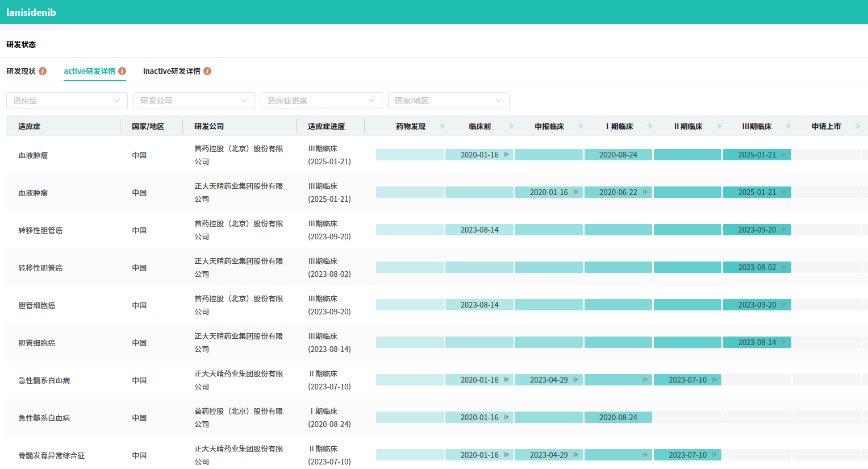Open the 适应症进度 filter dropdown
Screen dimensions: 868x469
tap(322, 101)
